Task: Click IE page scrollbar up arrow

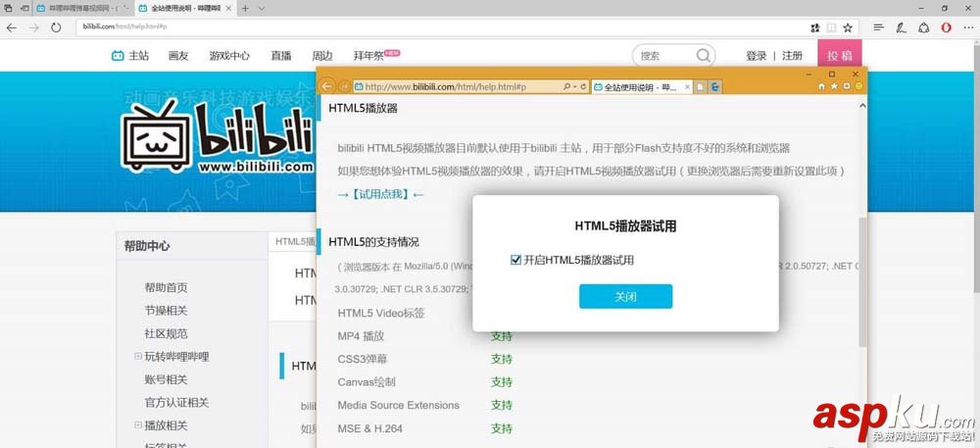Action: pos(862,105)
